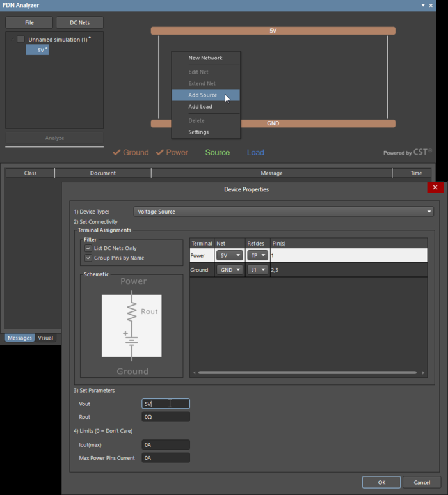448x495 pixels.
Task: Switch to the Visual tab
Action: tap(45, 338)
